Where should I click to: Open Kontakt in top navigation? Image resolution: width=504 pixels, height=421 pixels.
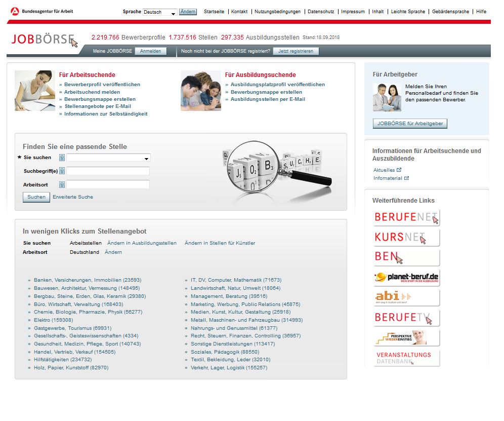tap(239, 12)
